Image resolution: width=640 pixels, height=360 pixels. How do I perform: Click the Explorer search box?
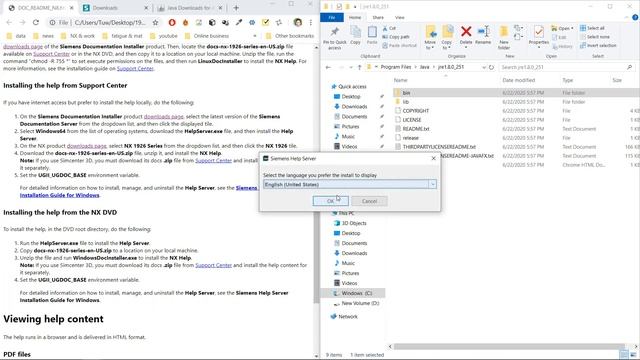[x=567, y=67]
